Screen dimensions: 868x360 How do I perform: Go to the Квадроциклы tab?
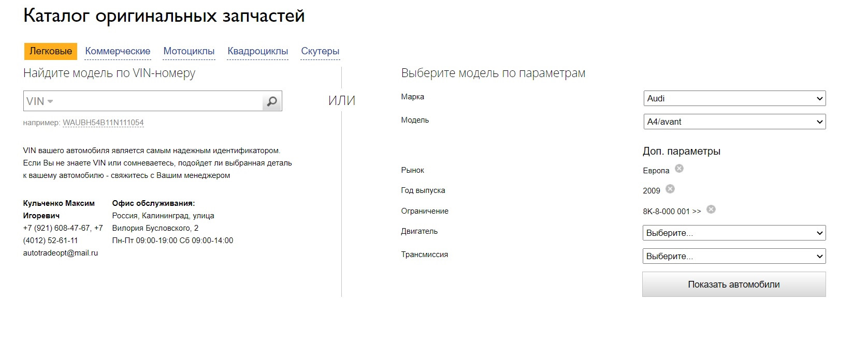[x=258, y=51]
